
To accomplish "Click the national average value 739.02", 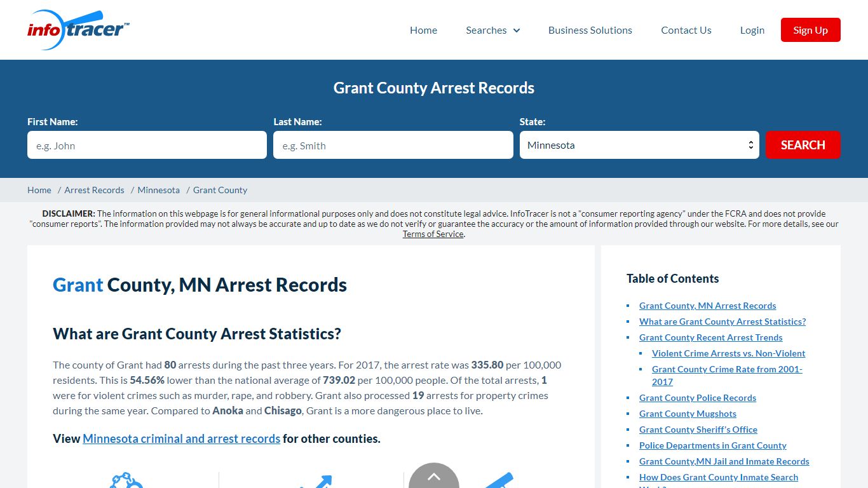I will point(339,380).
